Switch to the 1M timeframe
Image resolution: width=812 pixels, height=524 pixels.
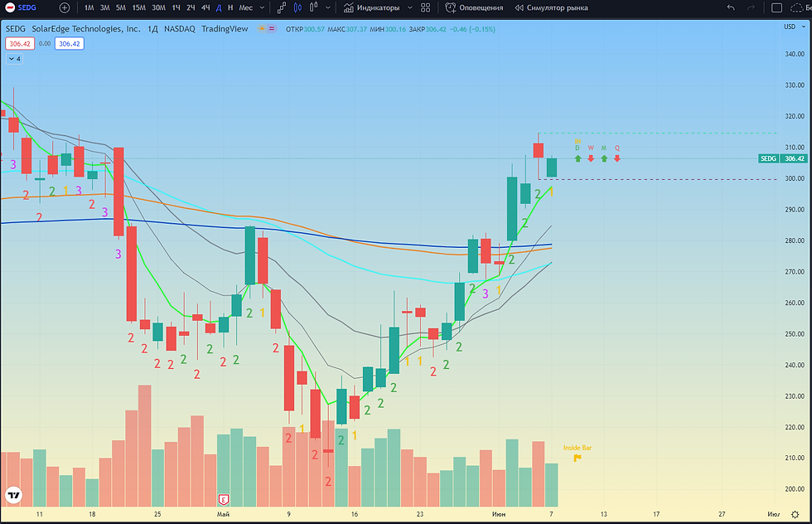tap(89, 7)
